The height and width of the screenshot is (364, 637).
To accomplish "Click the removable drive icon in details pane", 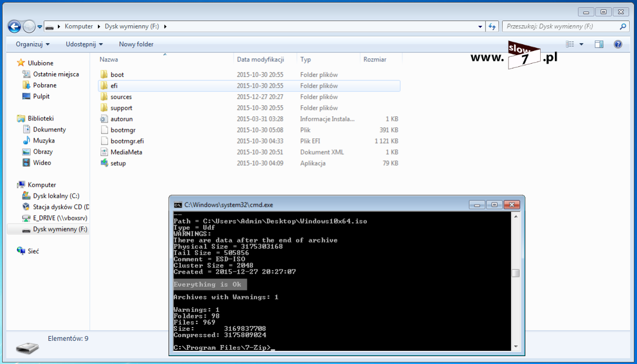I will (27, 347).
